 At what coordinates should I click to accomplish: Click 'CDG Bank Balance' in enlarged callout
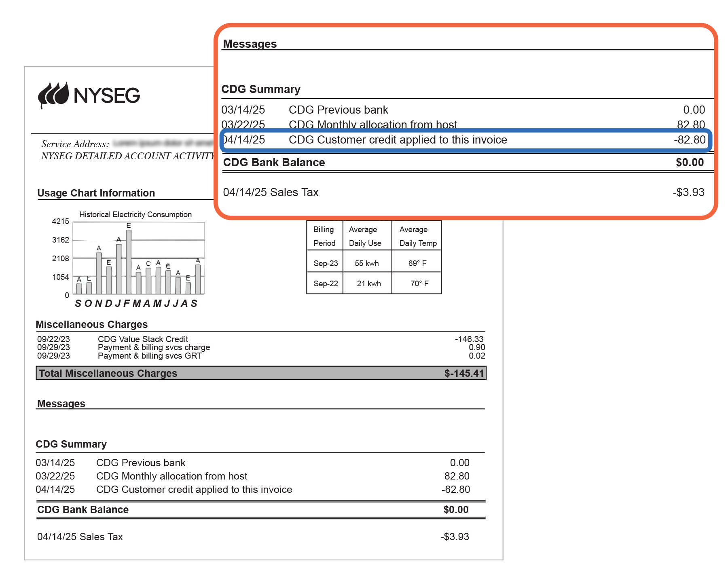274,162
